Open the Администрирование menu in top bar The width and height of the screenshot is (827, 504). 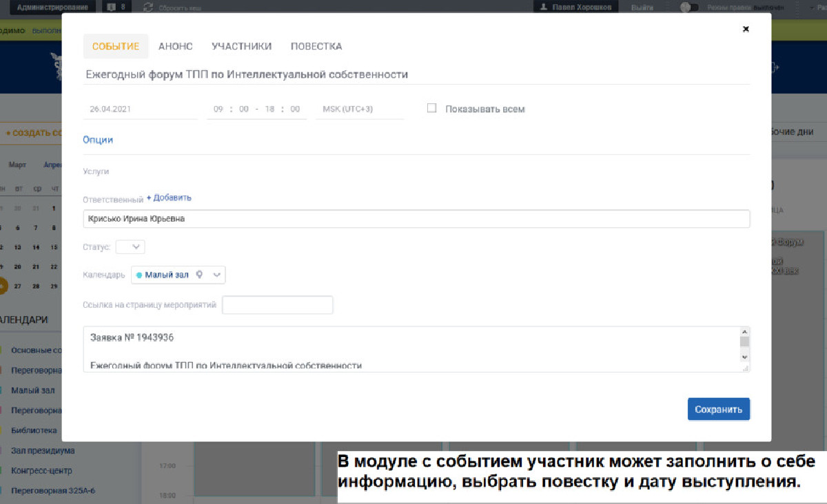point(52,7)
